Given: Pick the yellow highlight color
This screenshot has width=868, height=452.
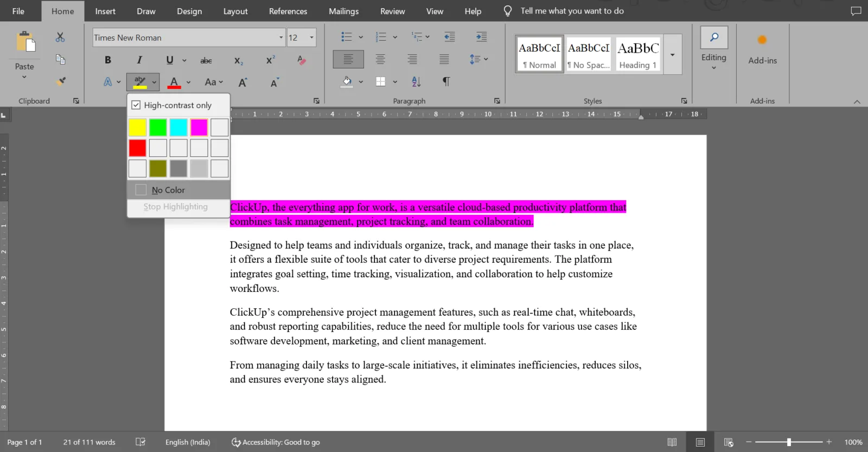Looking at the screenshot, I should (x=137, y=128).
